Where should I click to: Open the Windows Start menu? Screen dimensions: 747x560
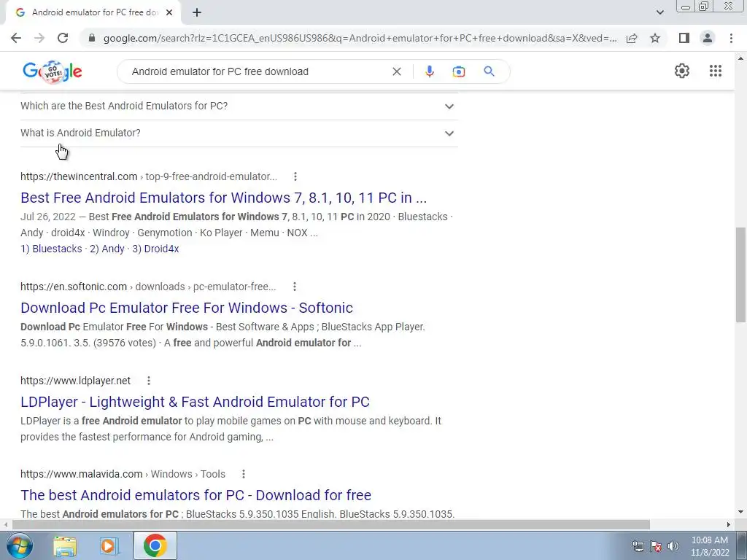tap(20, 545)
